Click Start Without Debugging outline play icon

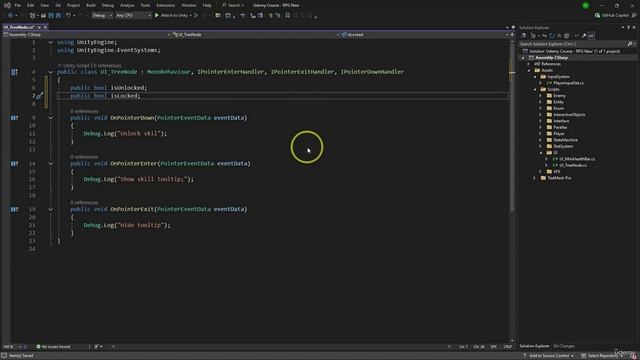pos(196,16)
